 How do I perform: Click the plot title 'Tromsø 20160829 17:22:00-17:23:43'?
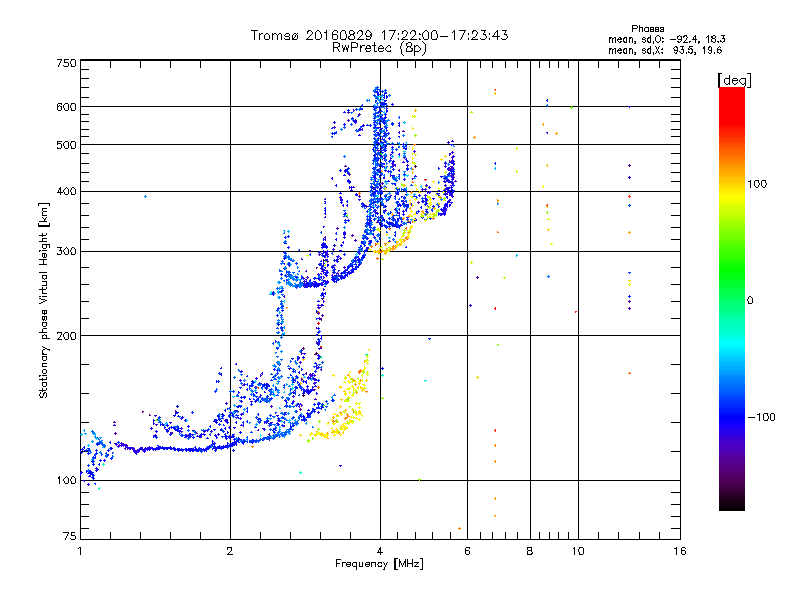click(379, 35)
